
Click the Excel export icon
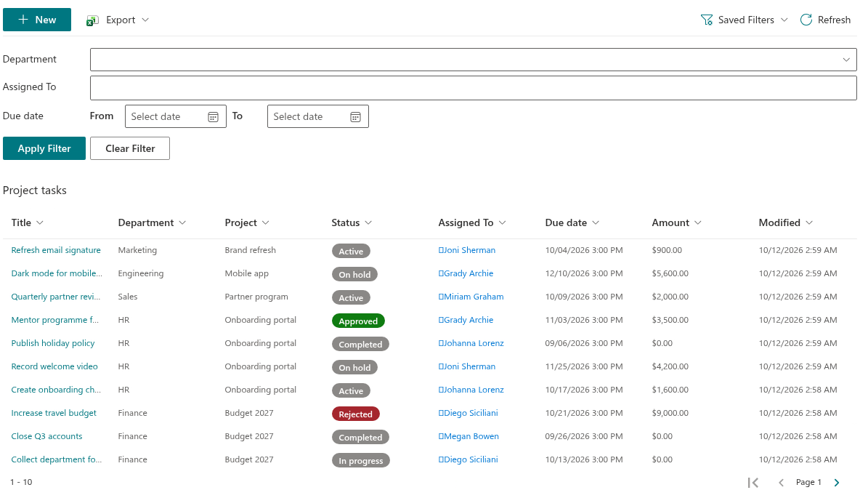[x=92, y=20]
